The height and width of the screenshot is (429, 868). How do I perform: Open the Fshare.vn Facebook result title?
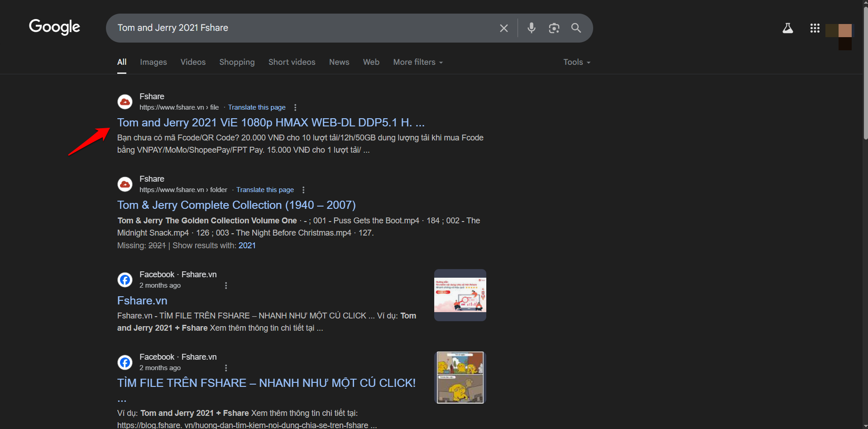(x=142, y=300)
